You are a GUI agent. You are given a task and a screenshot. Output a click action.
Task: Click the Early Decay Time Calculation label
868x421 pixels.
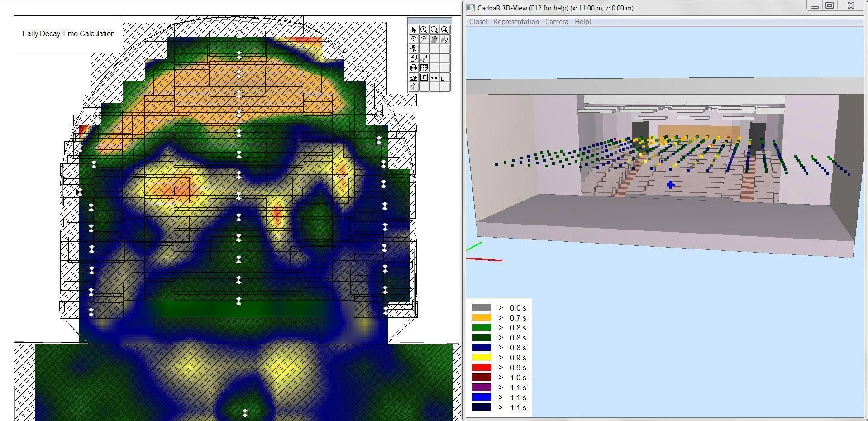coord(68,34)
